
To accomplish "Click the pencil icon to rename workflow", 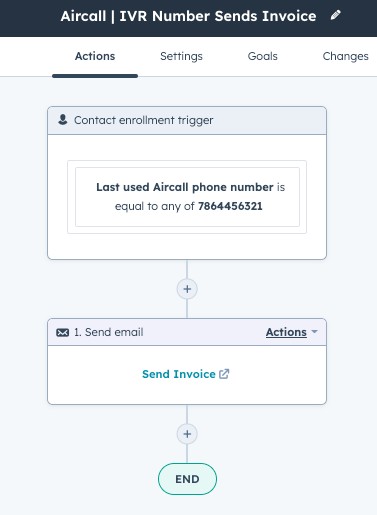I will click(x=335, y=15).
